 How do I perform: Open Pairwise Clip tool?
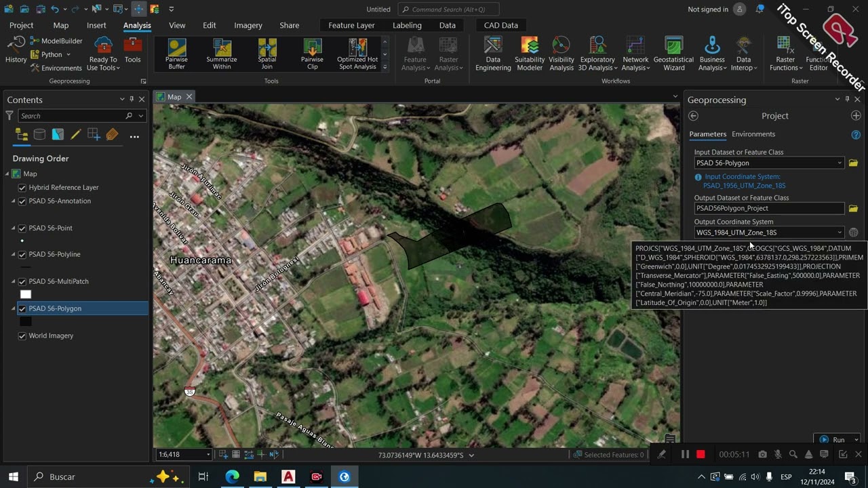[313, 54]
